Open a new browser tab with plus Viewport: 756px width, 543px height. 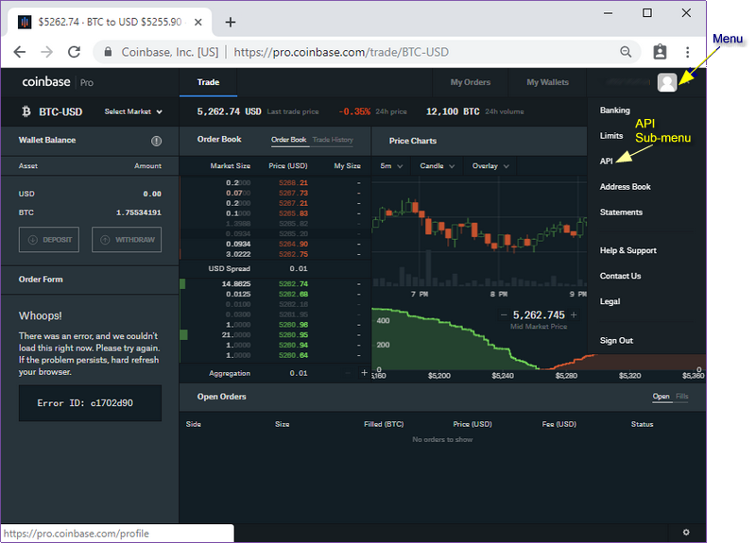coord(231,22)
